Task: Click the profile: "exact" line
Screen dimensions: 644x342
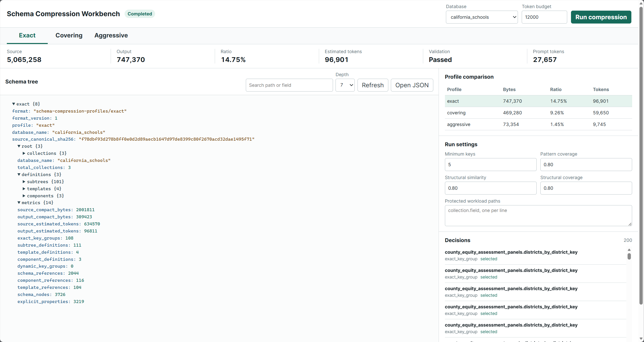Action: click(33, 125)
